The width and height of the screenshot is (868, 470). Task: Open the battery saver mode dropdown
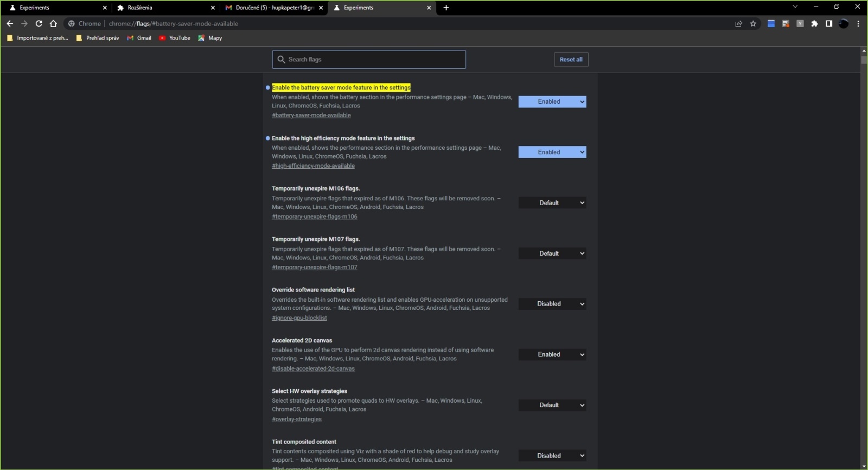[x=552, y=101]
